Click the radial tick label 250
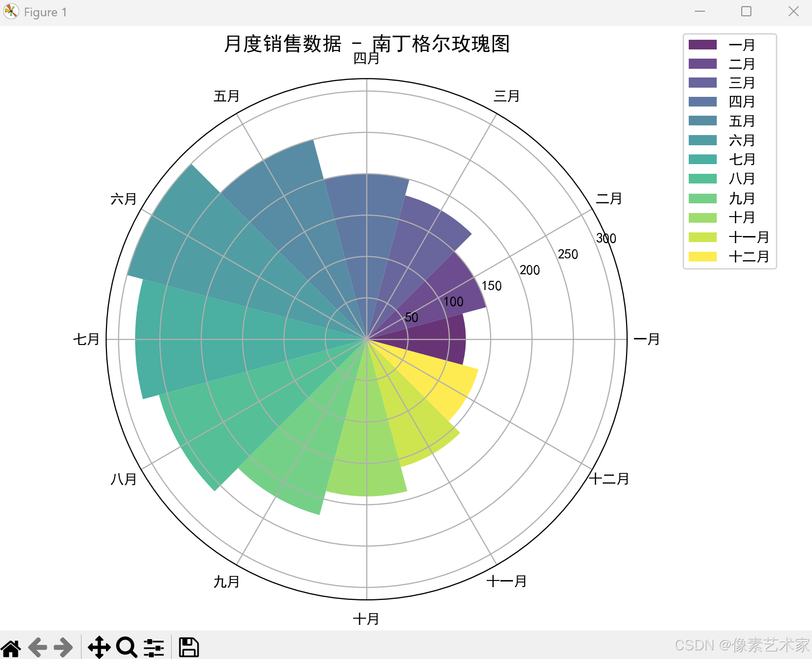The height and width of the screenshot is (659, 812). pyautogui.click(x=568, y=254)
